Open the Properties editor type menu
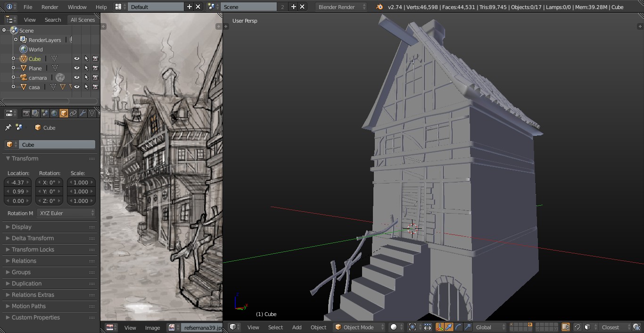 tap(10, 113)
